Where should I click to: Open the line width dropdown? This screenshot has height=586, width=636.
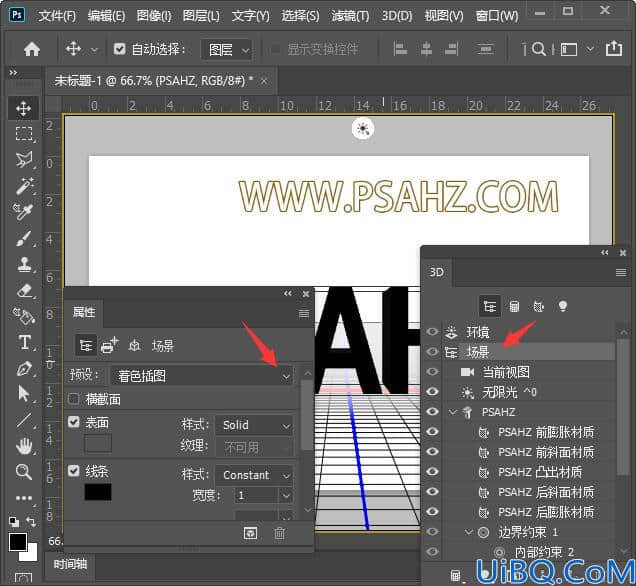(x=286, y=495)
